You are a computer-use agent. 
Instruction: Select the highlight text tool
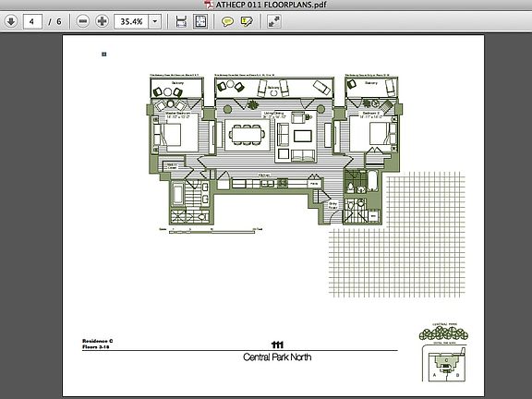pyautogui.click(x=247, y=22)
